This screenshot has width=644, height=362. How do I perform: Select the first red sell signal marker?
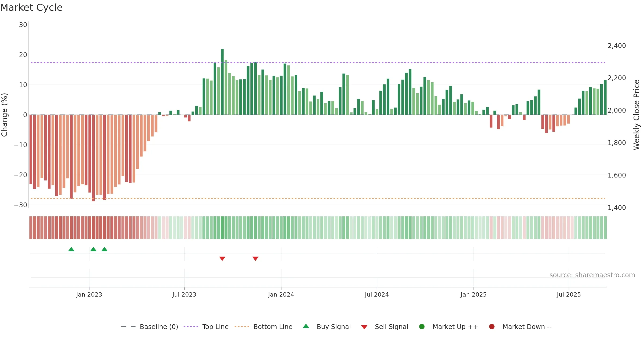222,258
